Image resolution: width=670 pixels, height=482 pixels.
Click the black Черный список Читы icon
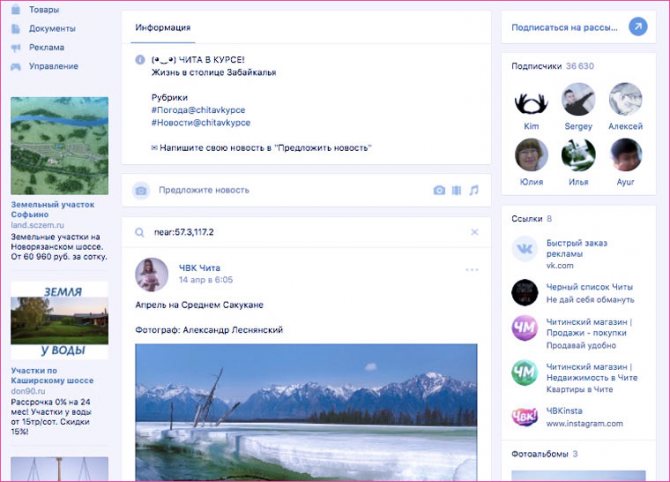(525, 293)
